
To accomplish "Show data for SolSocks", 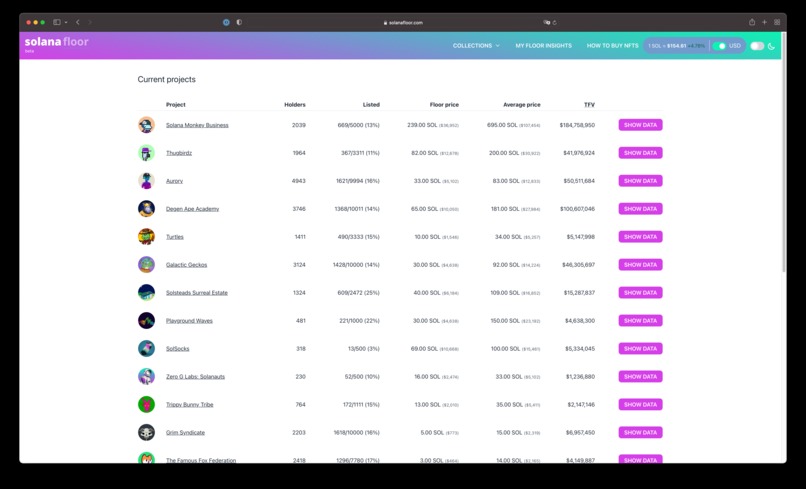I will pyautogui.click(x=640, y=349).
